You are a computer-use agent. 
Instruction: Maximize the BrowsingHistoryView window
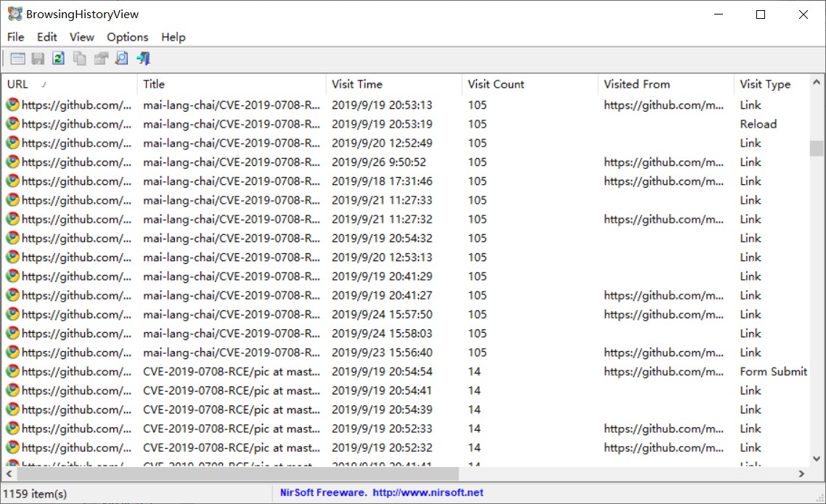click(x=761, y=15)
